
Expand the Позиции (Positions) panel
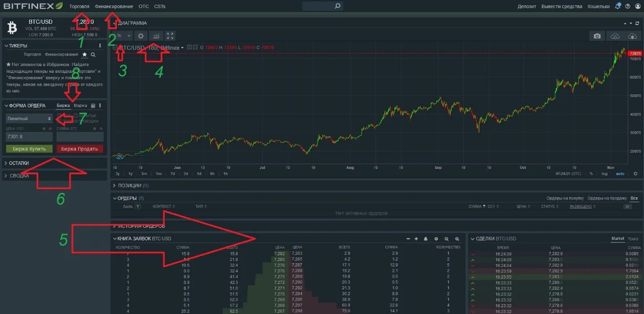click(x=114, y=186)
